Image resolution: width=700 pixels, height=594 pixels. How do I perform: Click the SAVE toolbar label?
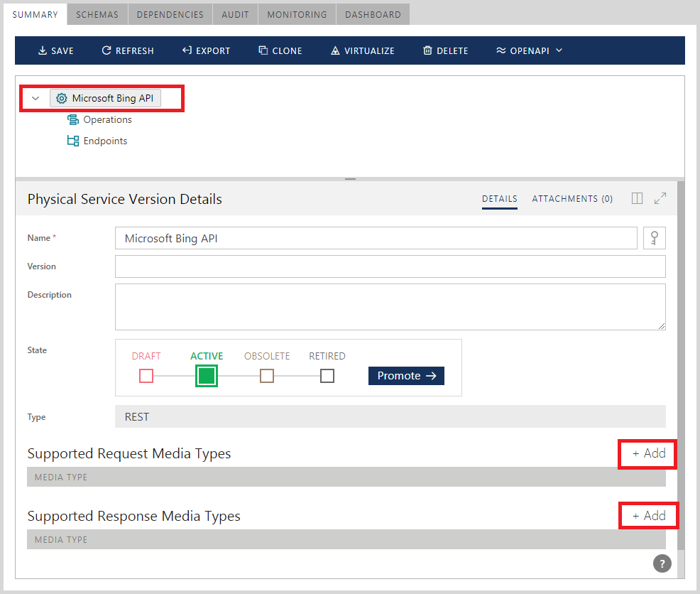pyautogui.click(x=62, y=51)
